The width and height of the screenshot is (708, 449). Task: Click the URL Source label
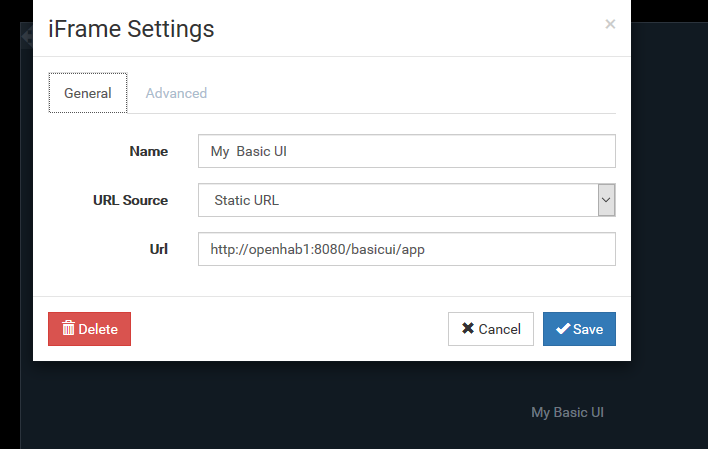coord(130,200)
